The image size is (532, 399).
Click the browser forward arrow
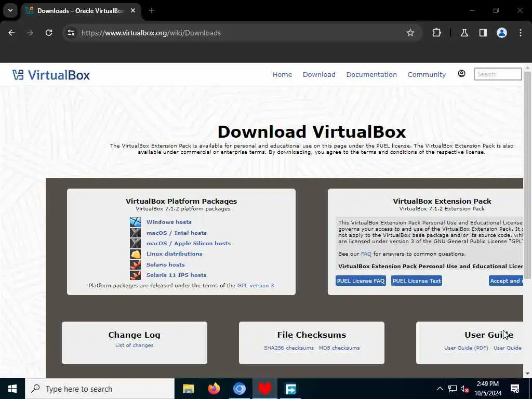point(30,33)
